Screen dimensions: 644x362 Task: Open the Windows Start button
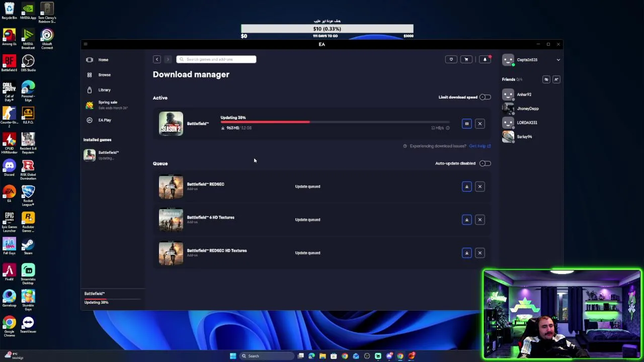pyautogui.click(x=232, y=356)
